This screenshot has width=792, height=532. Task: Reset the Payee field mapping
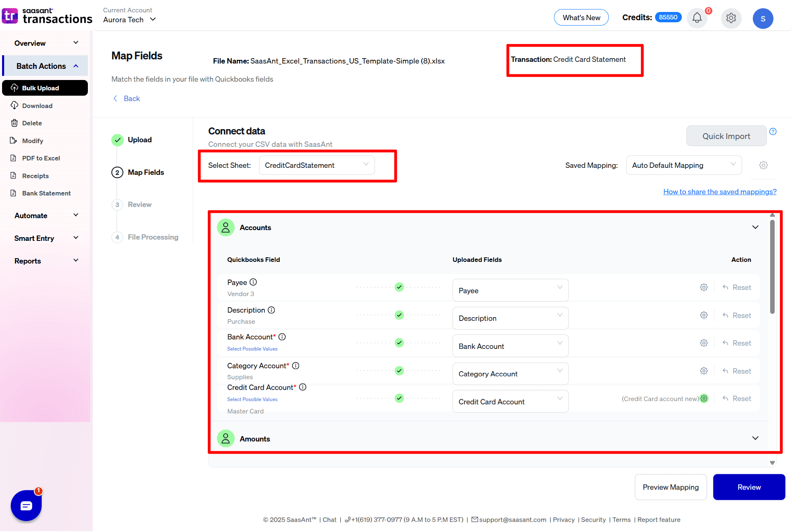(x=737, y=287)
